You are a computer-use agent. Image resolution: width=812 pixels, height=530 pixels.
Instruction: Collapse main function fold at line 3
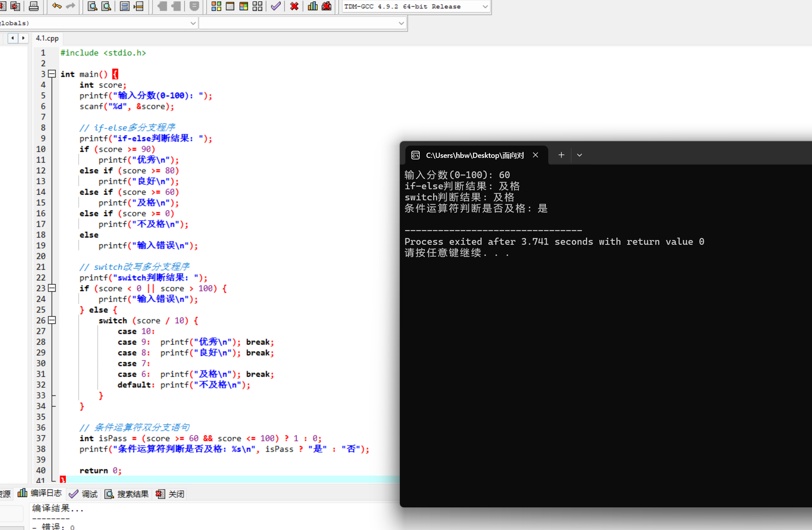coord(52,74)
